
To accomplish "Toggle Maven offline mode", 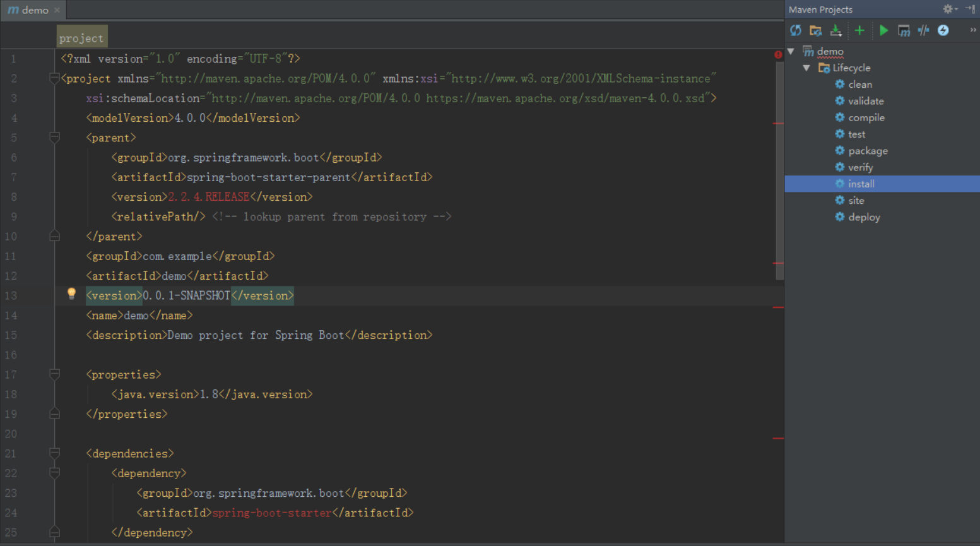I will coord(943,30).
